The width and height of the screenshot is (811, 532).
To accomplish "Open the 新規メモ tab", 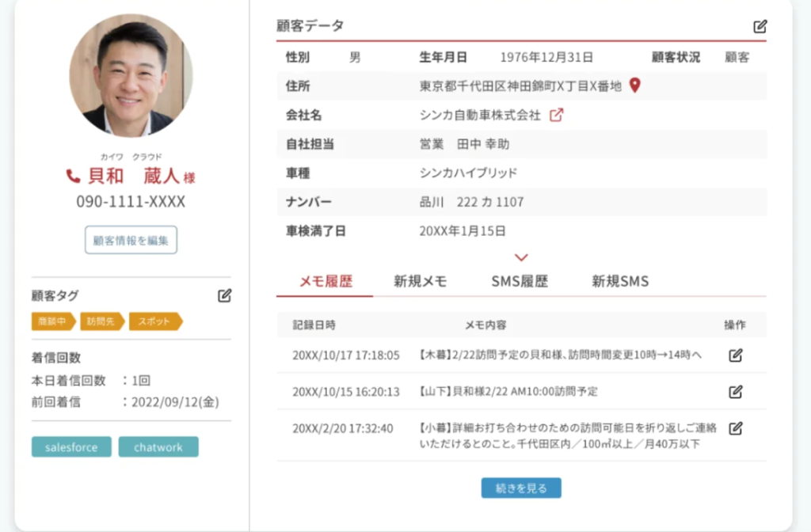I will click(420, 282).
